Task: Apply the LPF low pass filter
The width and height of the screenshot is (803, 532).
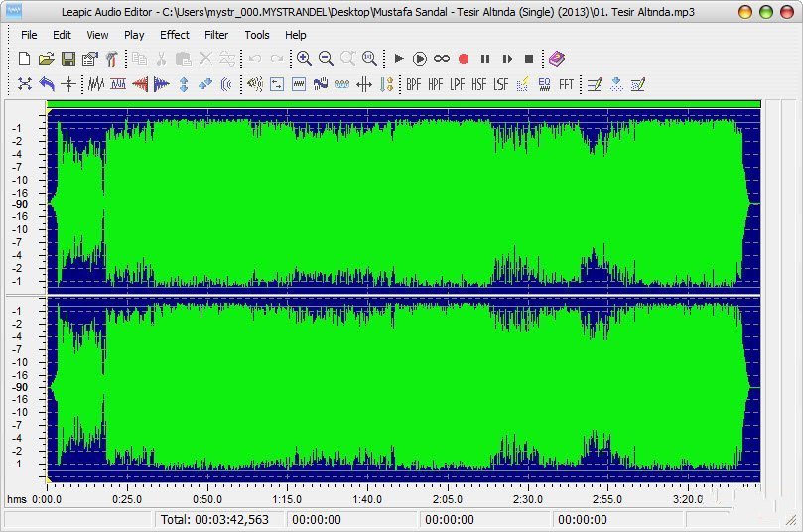Action: click(x=457, y=84)
